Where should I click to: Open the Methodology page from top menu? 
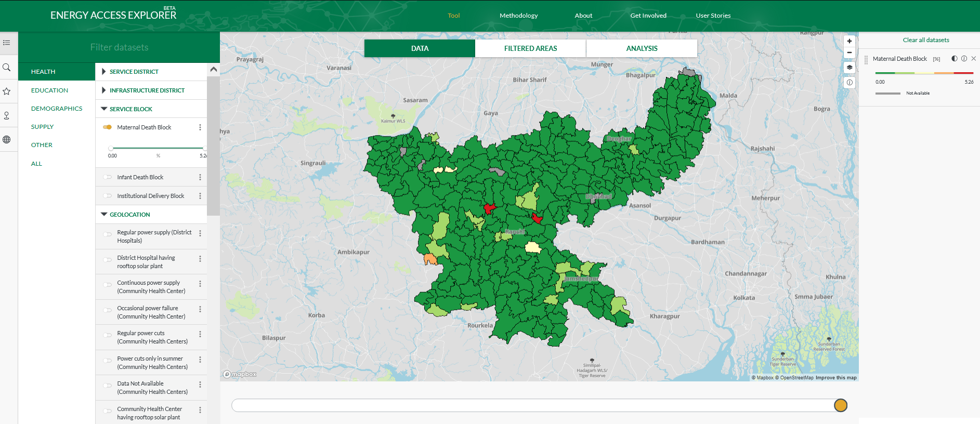point(518,16)
